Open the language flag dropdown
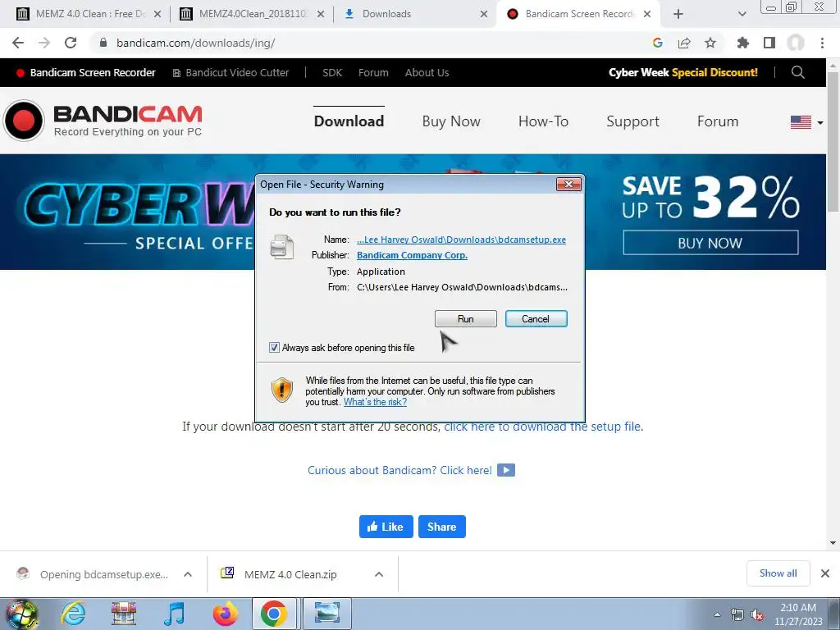Viewport: 840px width, 630px height. coord(807,122)
